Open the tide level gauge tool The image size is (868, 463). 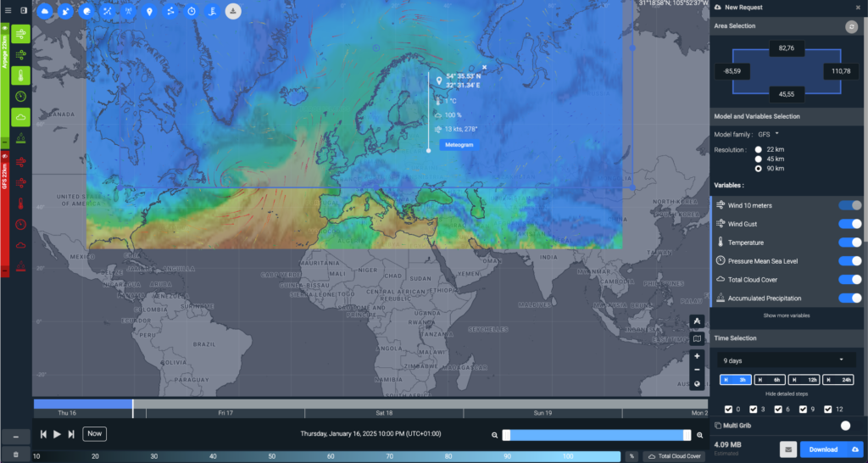click(213, 11)
